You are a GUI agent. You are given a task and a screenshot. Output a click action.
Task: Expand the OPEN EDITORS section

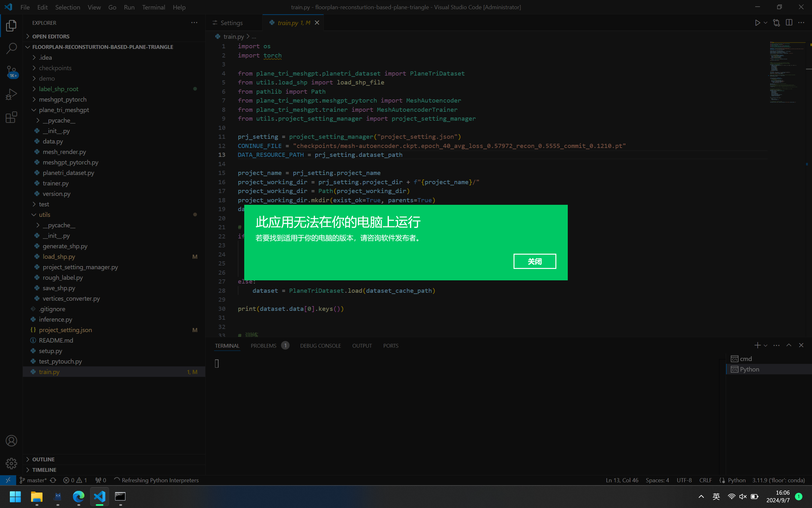point(114,36)
